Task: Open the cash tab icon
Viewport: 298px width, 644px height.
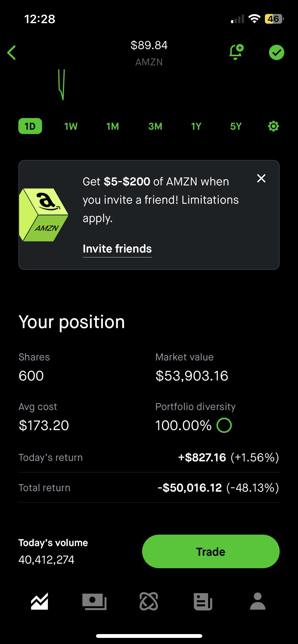Action: click(x=94, y=601)
